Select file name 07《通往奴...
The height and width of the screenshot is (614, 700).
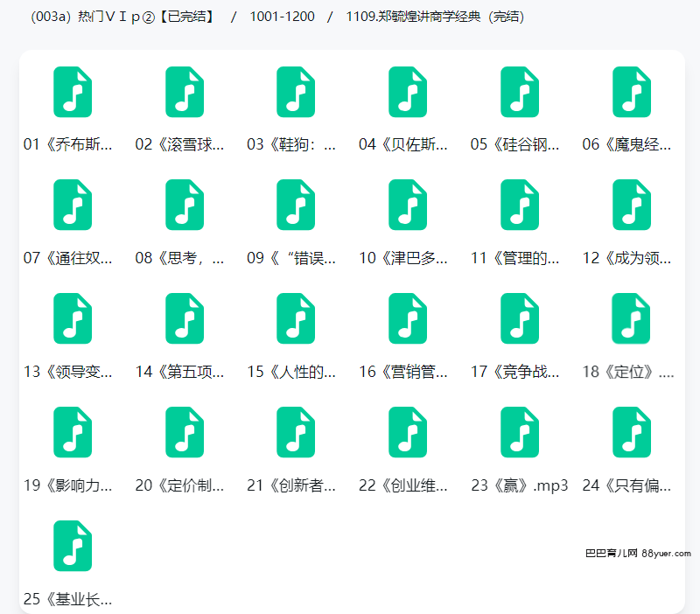pos(68,258)
